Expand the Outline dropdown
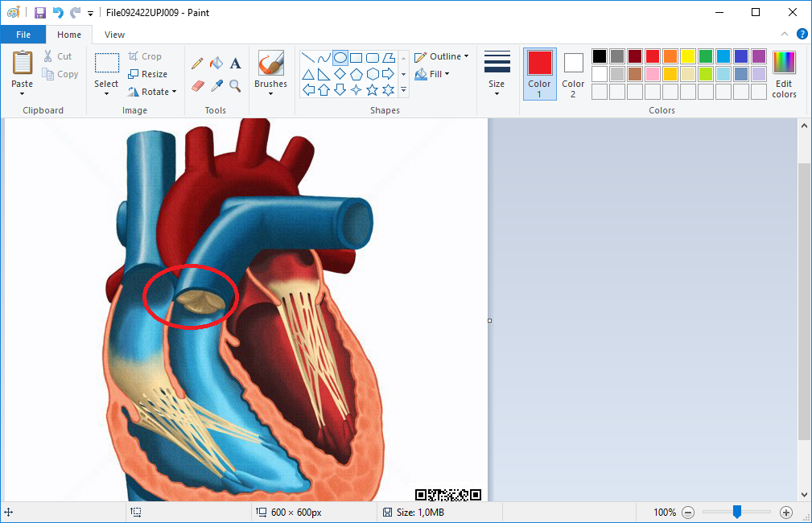812x523 pixels. tap(442, 57)
